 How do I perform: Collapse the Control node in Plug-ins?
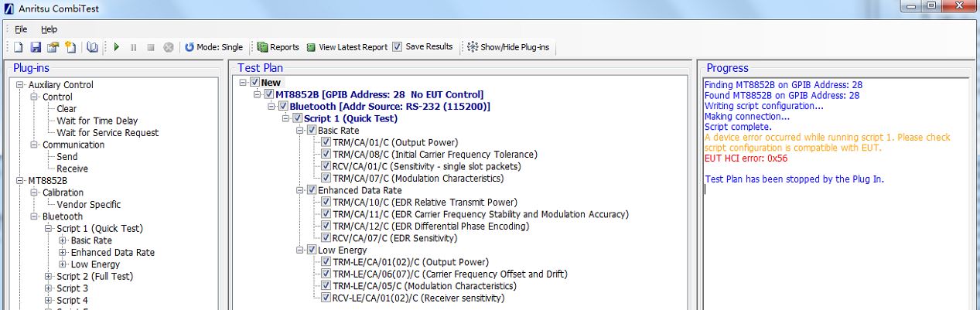(x=35, y=97)
